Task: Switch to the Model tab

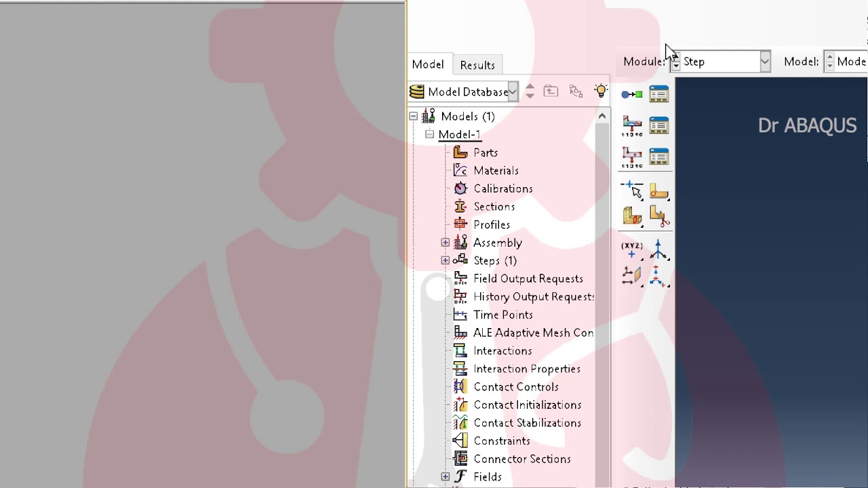Action: click(x=428, y=64)
